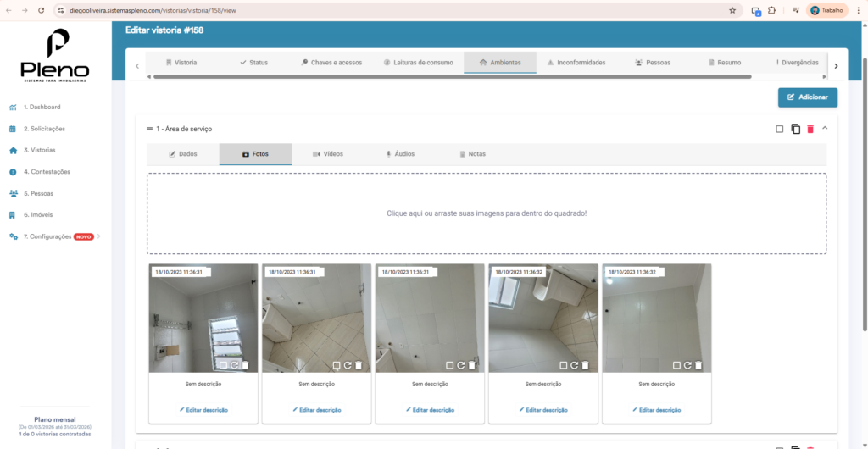Select the Ambientes tab
Image resolution: width=868 pixels, height=449 pixels.
(500, 63)
